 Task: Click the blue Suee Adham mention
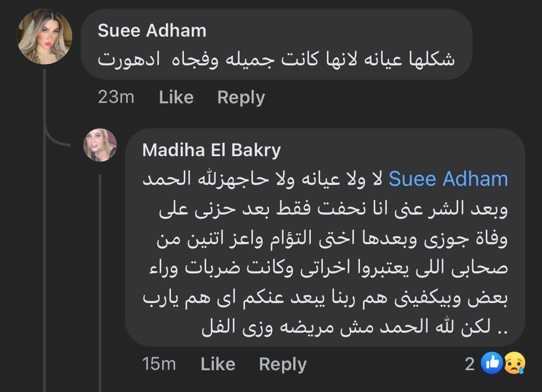pos(448,179)
